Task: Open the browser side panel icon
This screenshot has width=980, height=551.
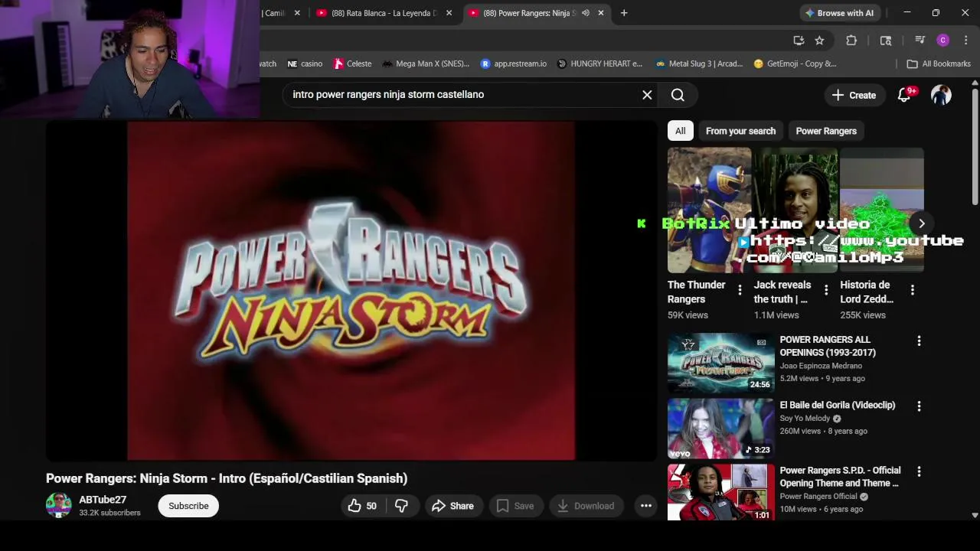Action: pos(886,41)
